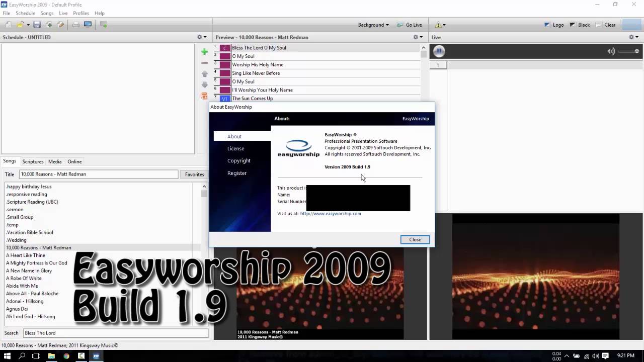644x362 pixels.
Task: Switch to the Media tab
Action: click(55, 161)
